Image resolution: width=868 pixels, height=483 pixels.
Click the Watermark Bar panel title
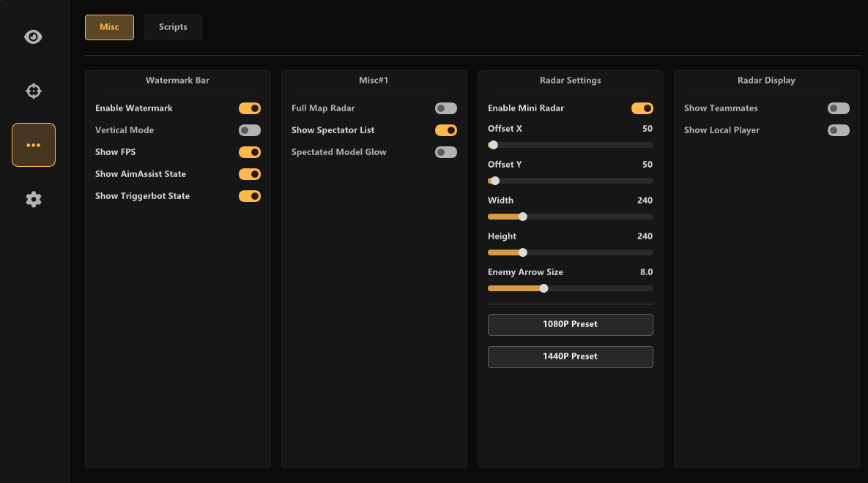pyautogui.click(x=177, y=80)
